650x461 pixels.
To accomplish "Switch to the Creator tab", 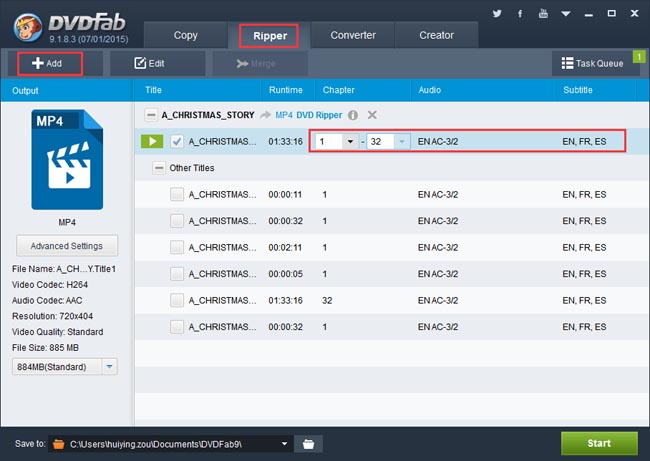I will pyautogui.click(x=436, y=35).
